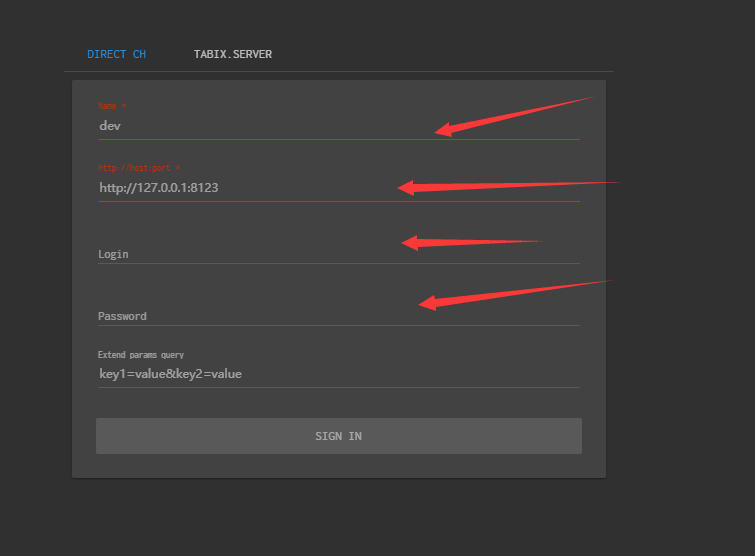Viewport: 755px width, 556px height.
Task: Click the key1=value&key2=value placeholder text
Action: (x=170, y=374)
